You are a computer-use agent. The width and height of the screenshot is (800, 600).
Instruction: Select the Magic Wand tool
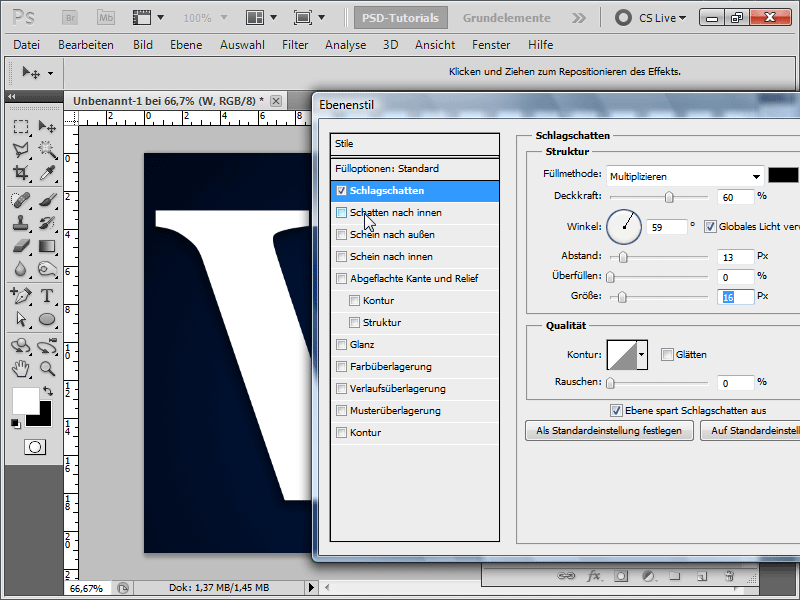click(x=47, y=149)
